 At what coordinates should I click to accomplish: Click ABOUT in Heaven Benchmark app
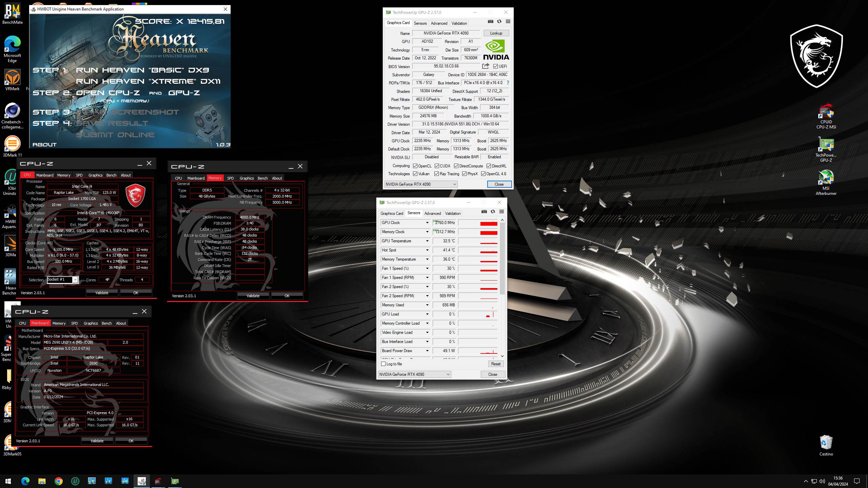[44, 145]
